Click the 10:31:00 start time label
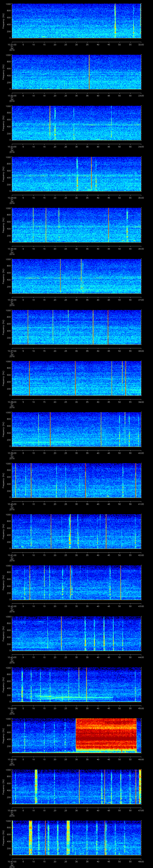The height and width of the screenshot is (868, 153). click(x=12, y=44)
